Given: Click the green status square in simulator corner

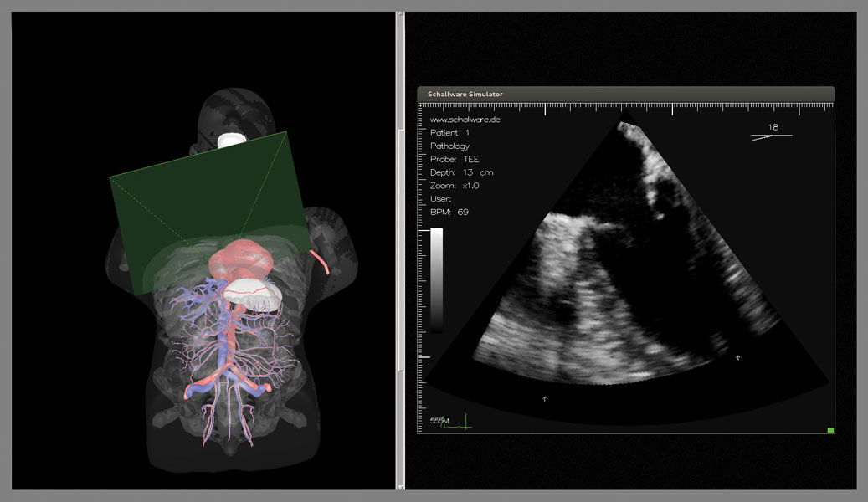Looking at the screenshot, I should point(830,430).
